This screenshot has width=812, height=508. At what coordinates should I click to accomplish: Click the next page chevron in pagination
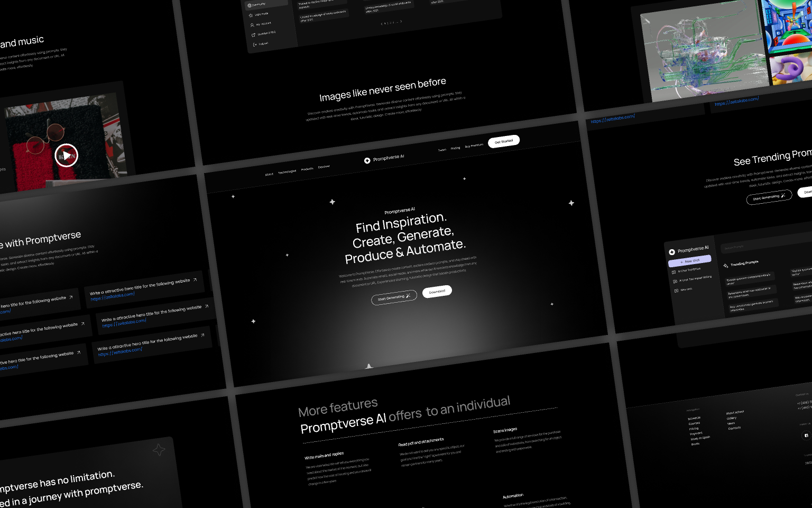pos(401,22)
